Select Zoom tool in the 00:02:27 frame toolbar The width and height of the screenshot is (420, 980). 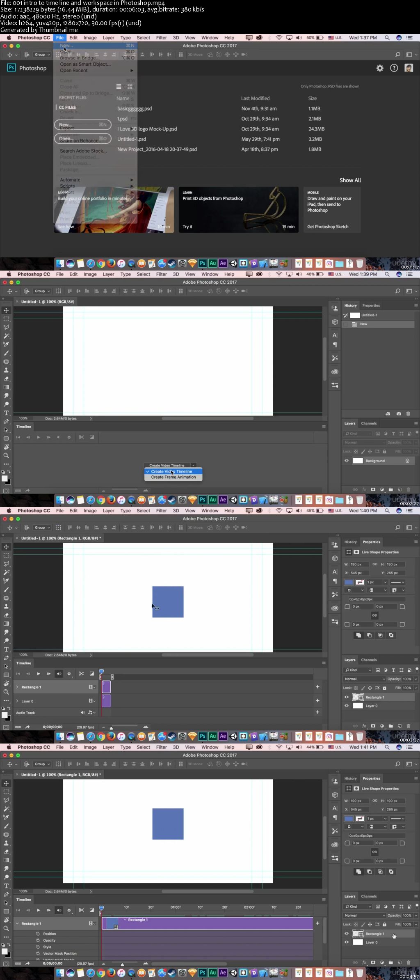point(6,455)
